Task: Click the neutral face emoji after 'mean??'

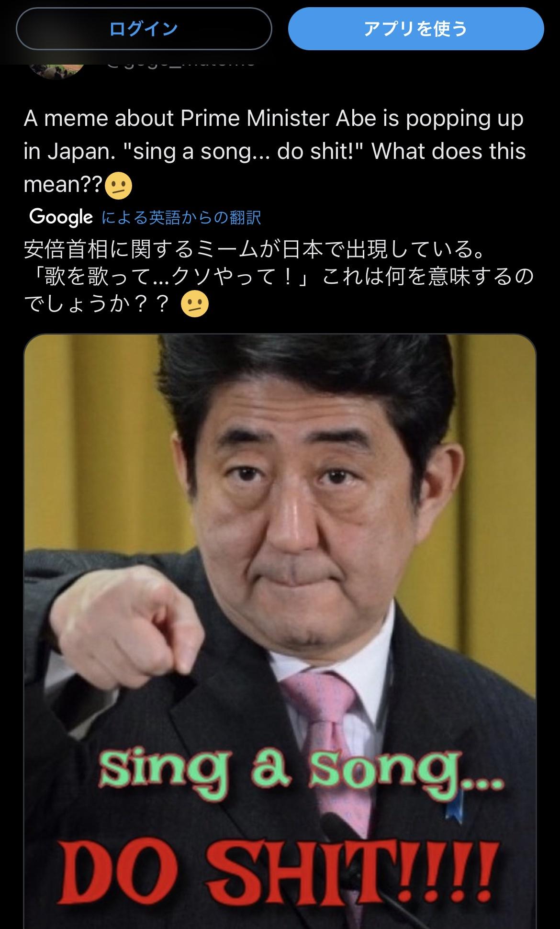Action: (118, 186)
